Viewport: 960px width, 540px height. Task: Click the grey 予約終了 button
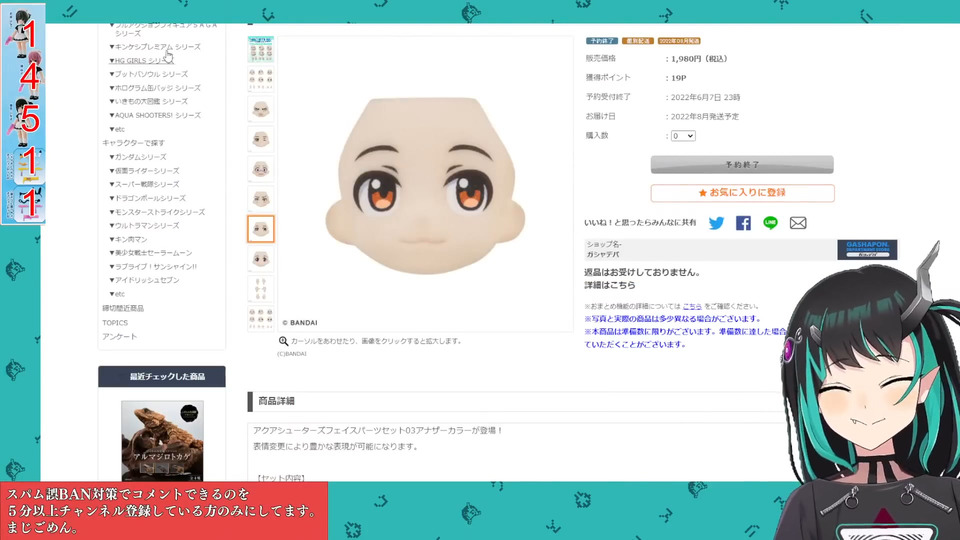coord(742,165)
